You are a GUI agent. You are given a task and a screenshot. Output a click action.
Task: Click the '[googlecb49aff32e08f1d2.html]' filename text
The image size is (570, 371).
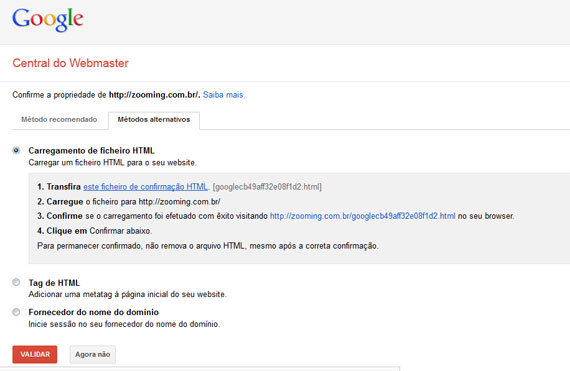[267, 187]
